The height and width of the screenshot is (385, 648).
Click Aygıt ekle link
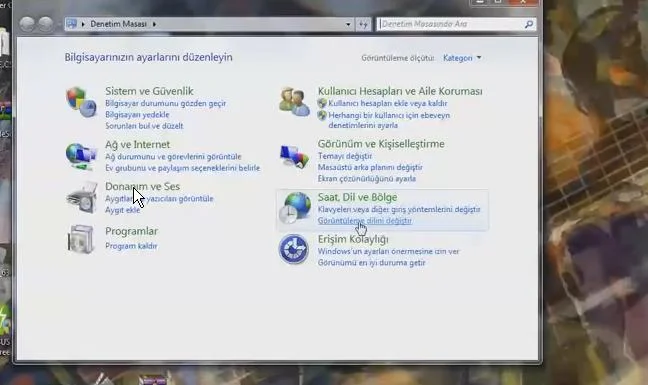(122, 210)
